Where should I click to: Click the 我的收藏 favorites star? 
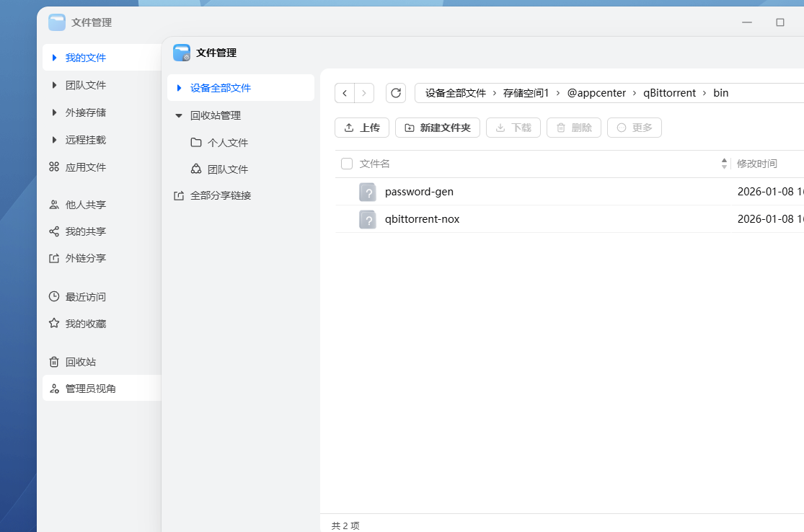[x=54, y=323]
